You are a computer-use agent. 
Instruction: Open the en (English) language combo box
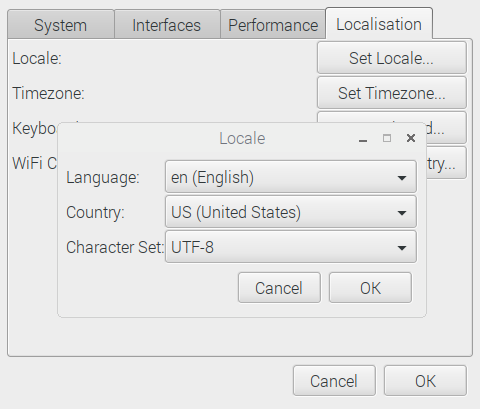point(291,177)
